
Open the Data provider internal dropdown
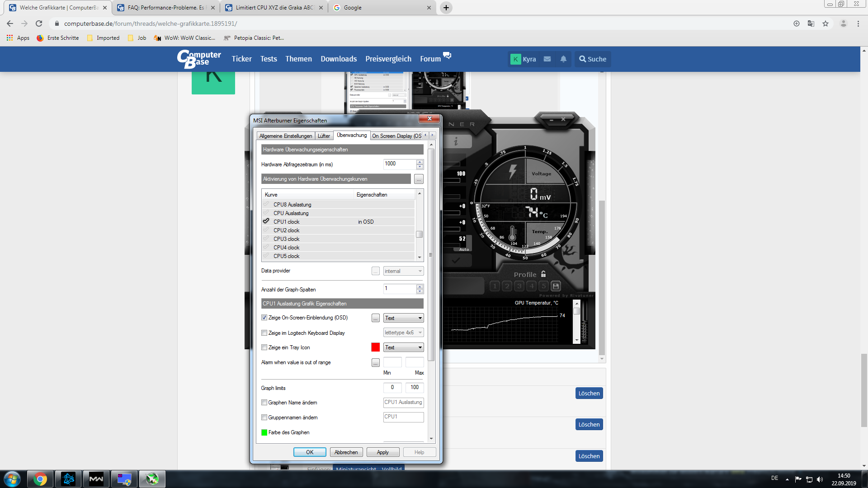coord(403,271)
